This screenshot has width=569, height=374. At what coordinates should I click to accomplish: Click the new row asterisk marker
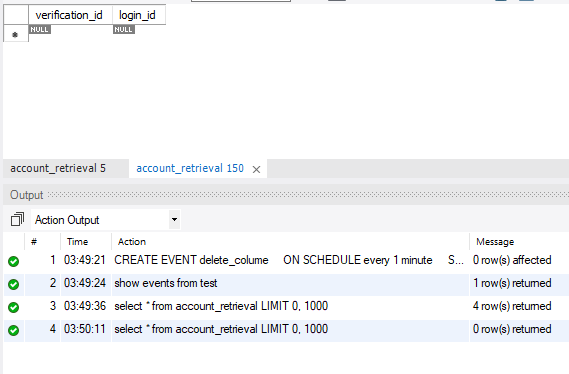[15, 34]
